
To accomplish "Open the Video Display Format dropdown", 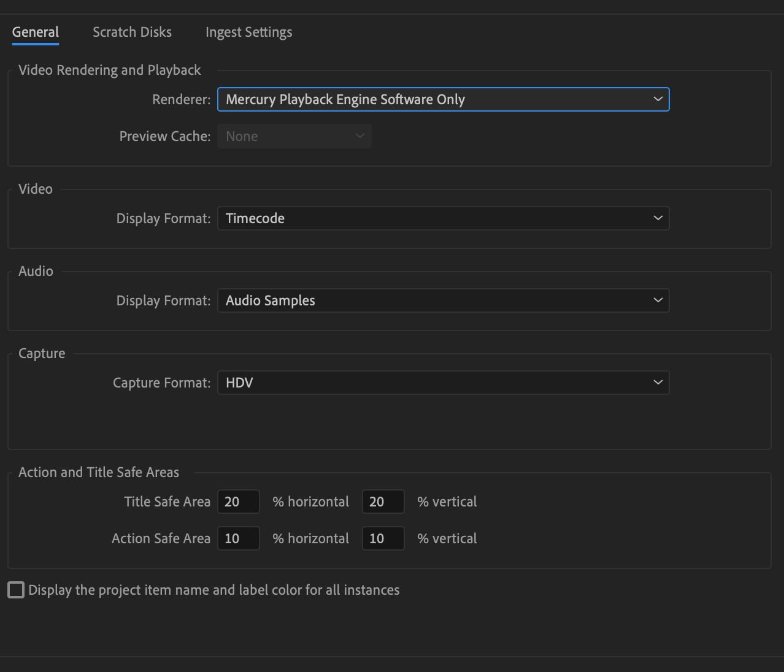I will (443, 218).
